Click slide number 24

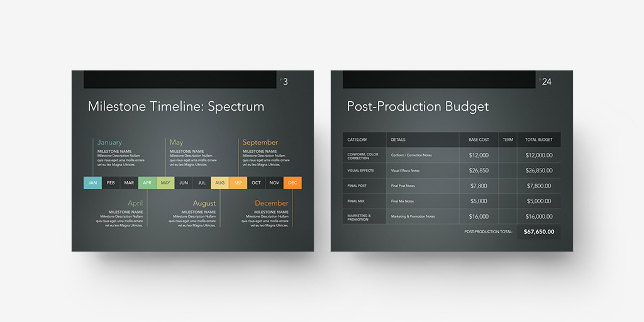pyautogui.click(x=547, y=82)
